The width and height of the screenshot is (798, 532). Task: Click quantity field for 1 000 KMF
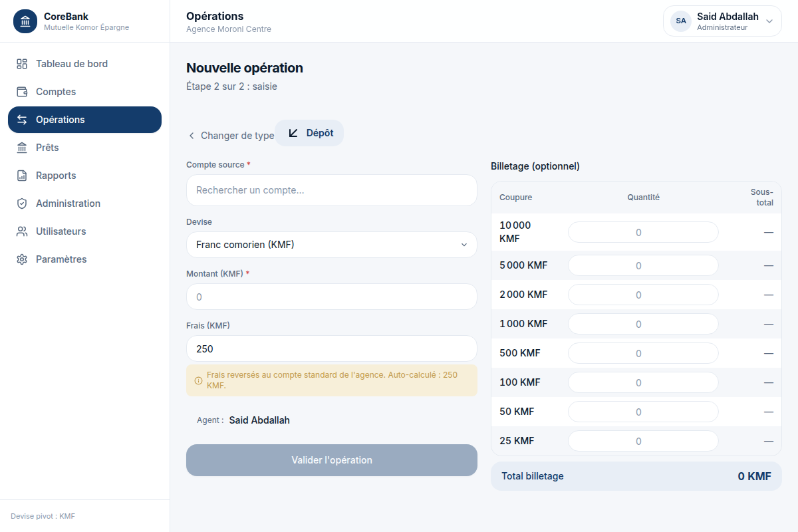[643, 324]
